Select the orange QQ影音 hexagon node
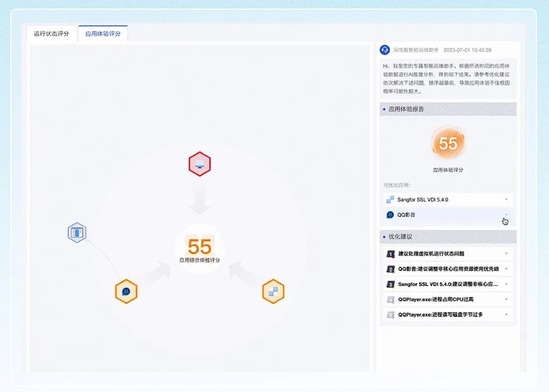The width and height of the screenshot is (549, 392). tap(126, 291)
